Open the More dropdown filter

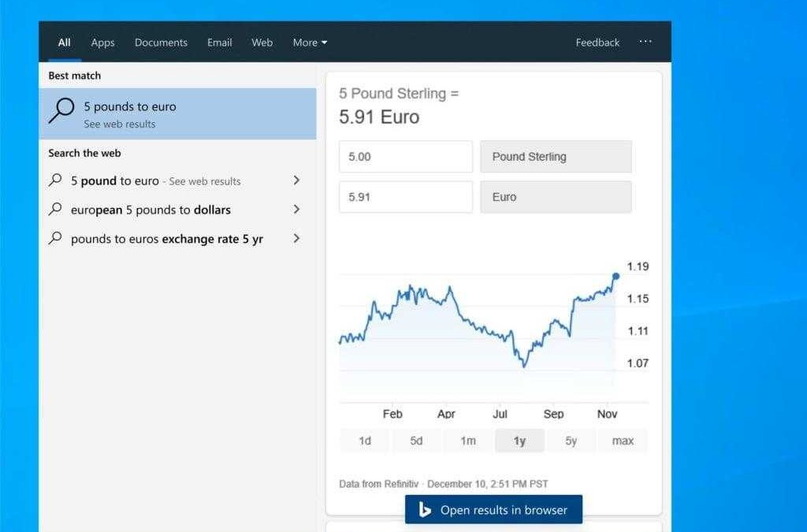(310, 43)
